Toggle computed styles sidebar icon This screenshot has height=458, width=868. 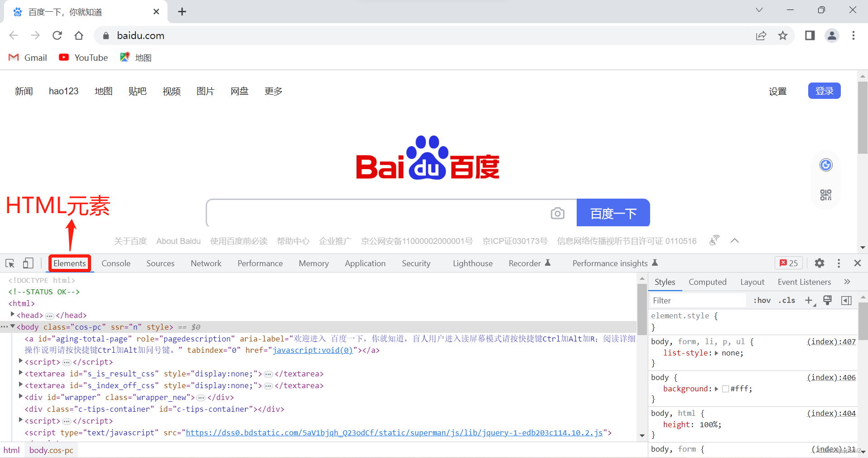click(846, 300)
